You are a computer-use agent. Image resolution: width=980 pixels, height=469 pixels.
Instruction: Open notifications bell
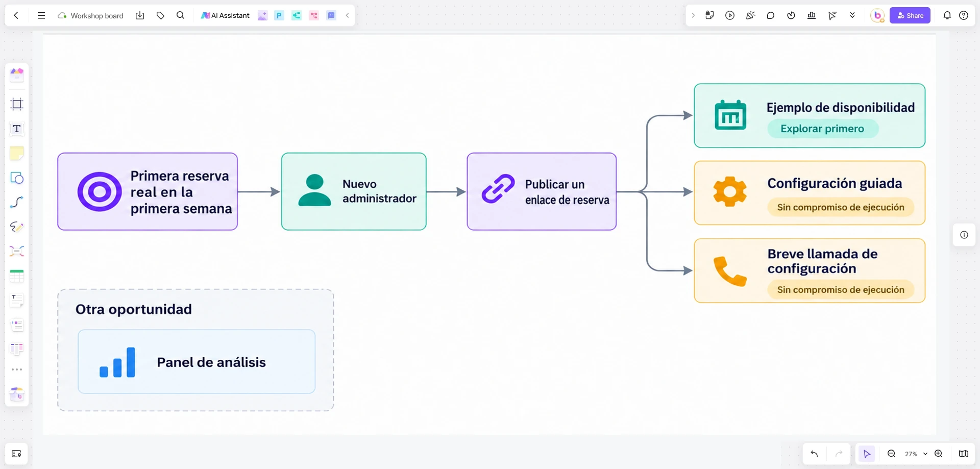point(947,15)
